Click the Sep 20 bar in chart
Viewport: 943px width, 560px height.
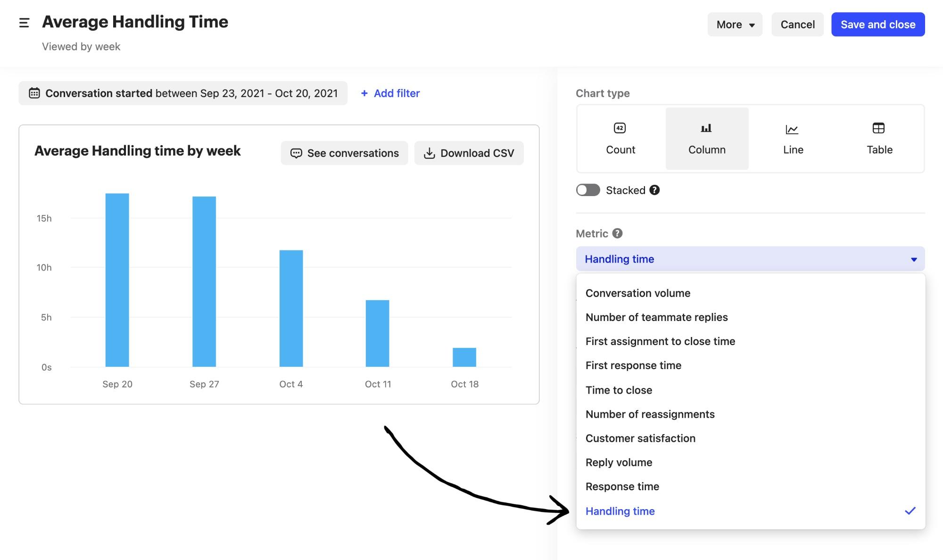pos(117,280)
